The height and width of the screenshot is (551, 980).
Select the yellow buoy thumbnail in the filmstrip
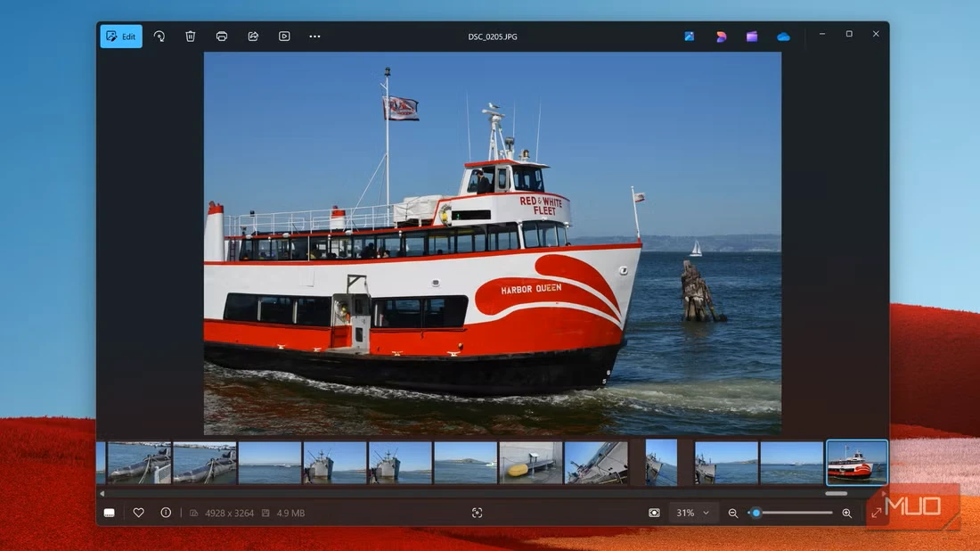tap(531, 463)
